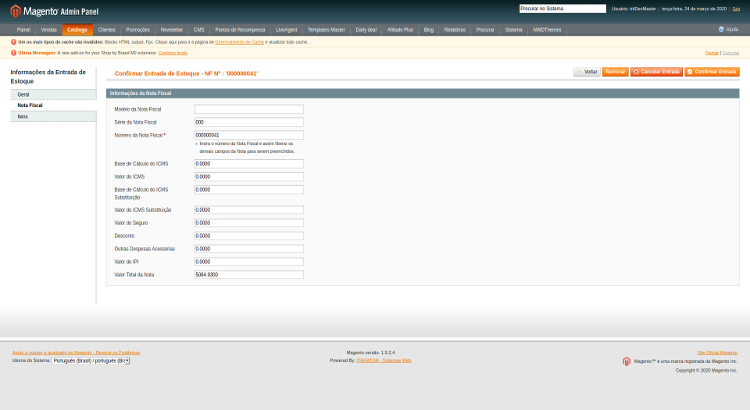Click the cache warning alert icon
Screen dimensions: 750x410
[x=13, y=42]
